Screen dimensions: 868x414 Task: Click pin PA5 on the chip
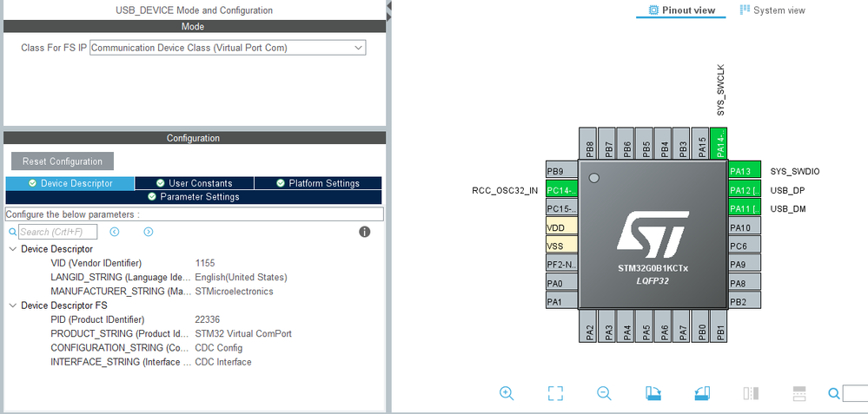pos(646,326)
